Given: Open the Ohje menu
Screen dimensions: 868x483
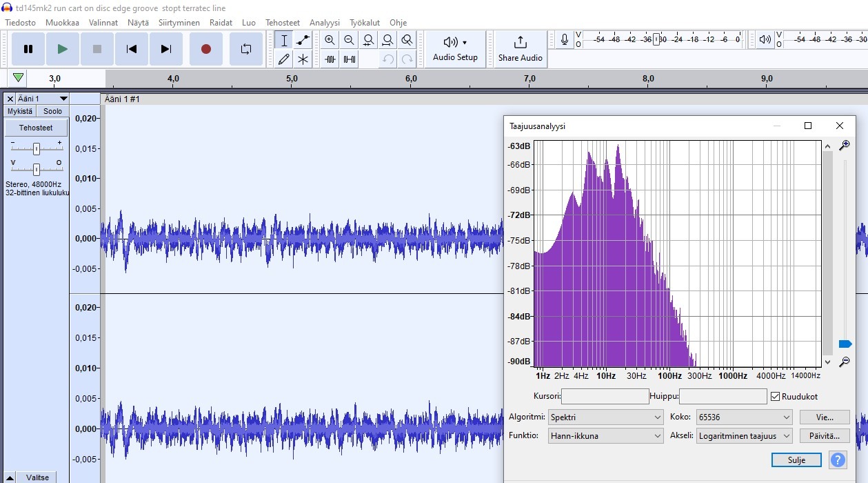Looking at the screenshot, I should (398, 23).
